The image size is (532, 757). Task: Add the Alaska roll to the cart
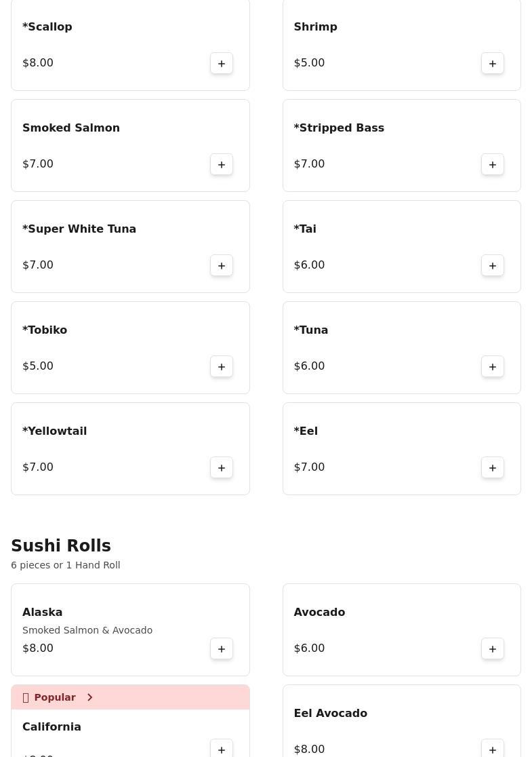point(222,648)
